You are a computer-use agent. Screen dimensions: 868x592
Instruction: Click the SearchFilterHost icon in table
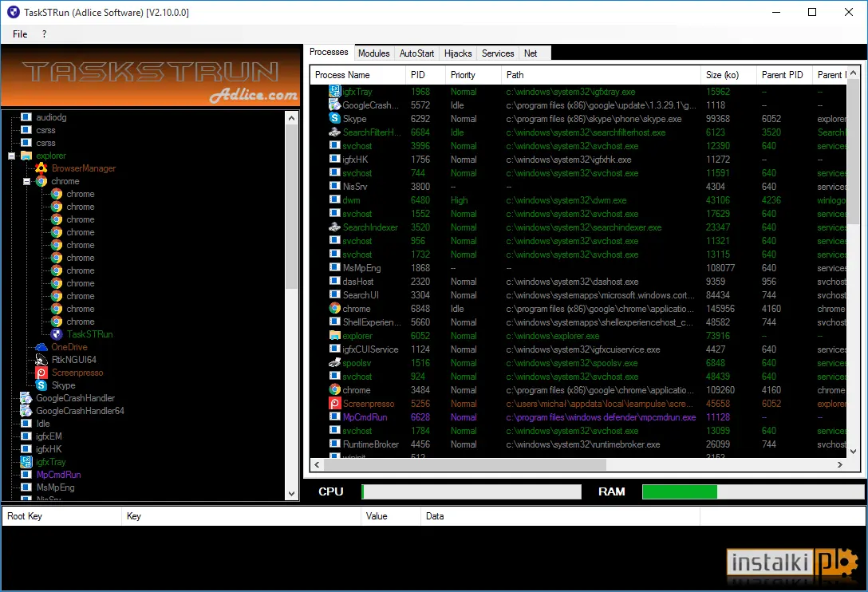(x=334, y=132)
